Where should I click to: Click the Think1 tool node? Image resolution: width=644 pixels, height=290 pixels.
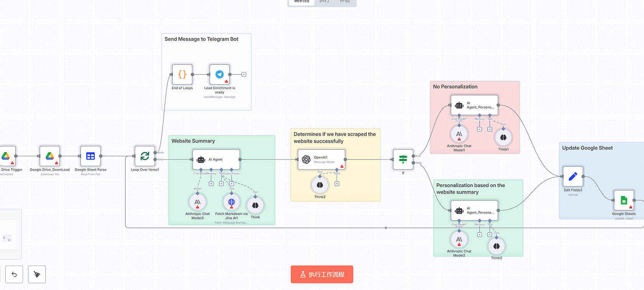(x=503, y=138)
